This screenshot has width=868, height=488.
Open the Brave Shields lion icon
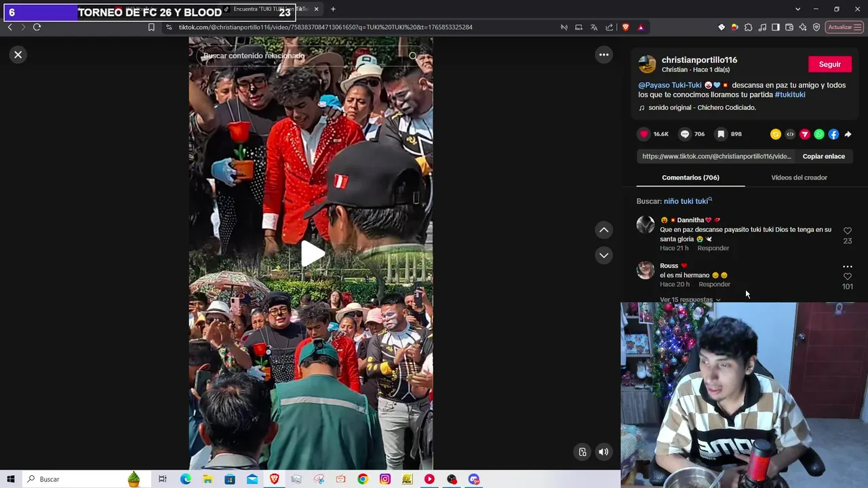pyautogui.click(x=625, y=27)
